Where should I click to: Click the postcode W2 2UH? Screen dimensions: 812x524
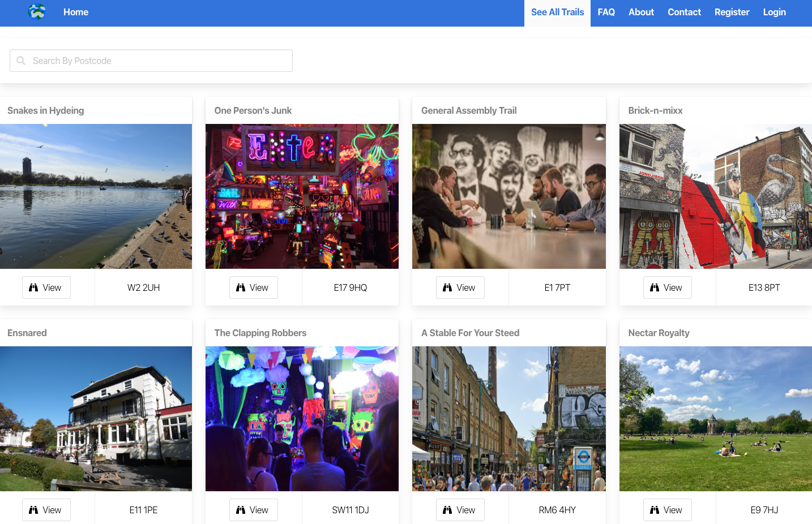click(x=143, y=287)
